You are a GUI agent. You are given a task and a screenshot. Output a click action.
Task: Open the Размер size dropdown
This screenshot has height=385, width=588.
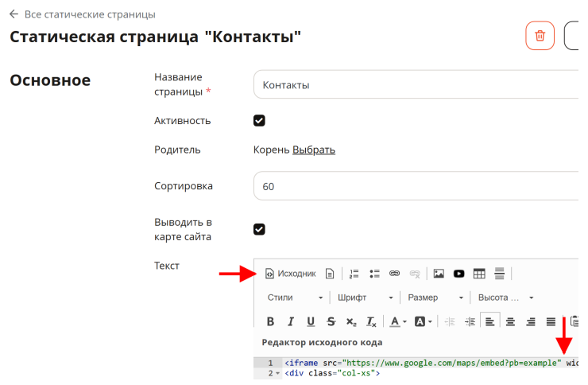tap(435, 297)
